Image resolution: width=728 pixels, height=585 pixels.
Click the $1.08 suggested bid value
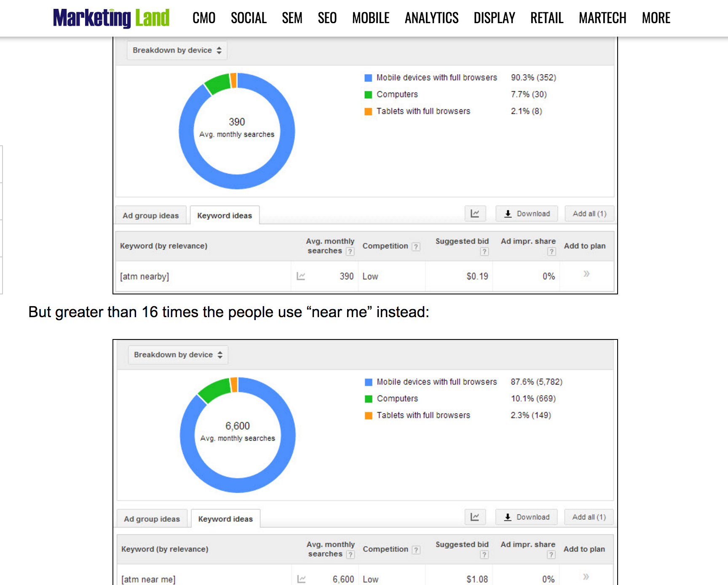pyautogui.click(x=477, y=579)
